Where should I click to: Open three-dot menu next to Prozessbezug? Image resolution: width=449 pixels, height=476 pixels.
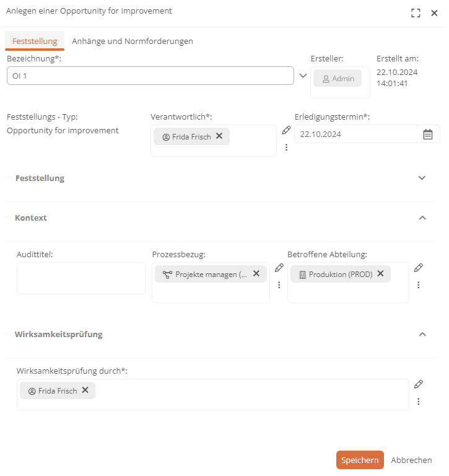[x=279, y=284]
